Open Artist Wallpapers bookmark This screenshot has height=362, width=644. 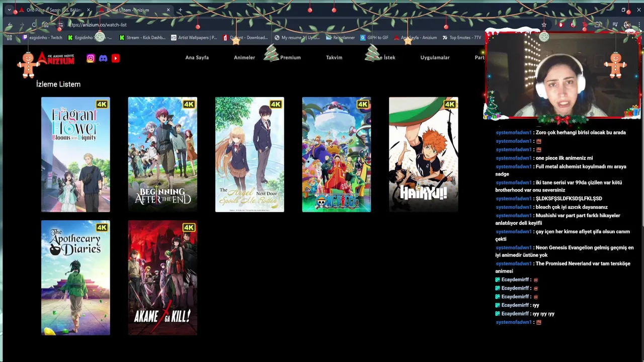point(194,37)
